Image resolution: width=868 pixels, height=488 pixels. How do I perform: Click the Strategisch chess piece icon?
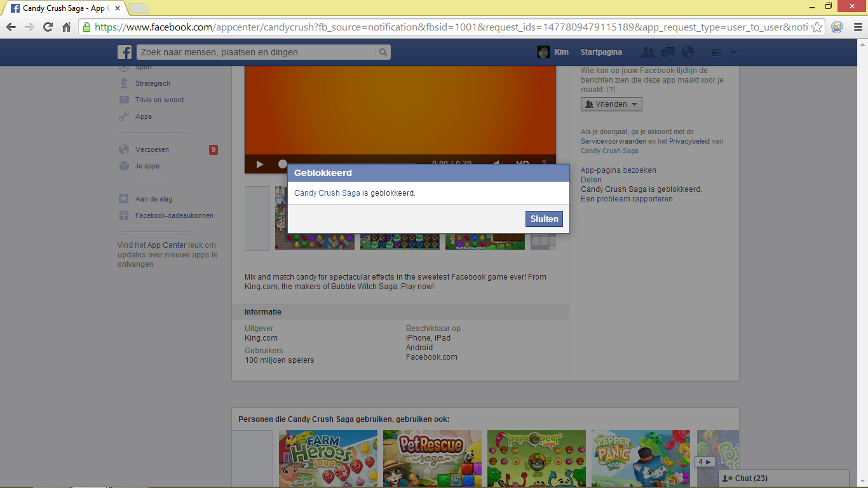click(124, 83)
